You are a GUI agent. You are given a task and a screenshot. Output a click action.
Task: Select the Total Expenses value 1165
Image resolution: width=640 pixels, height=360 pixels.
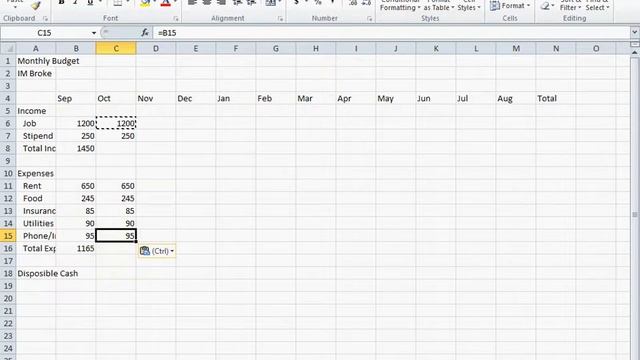[76, 248]
